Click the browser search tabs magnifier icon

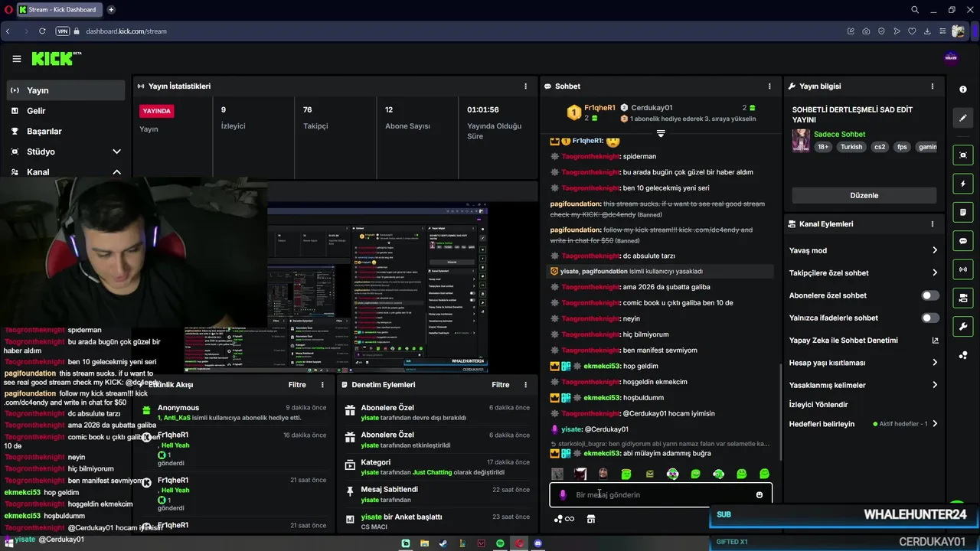pyautogui.click(x=915, y=10)
